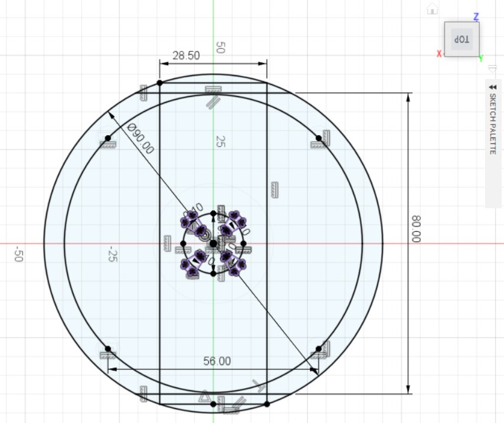Select the 80.00 height dimension
Viewport: 504px width, 423px height.
click(416, 228)
